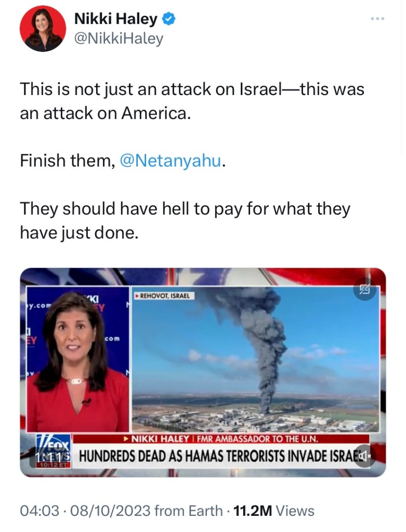Click the Hundreds Dead headline banner
This screenshot has width=406, height=532.
point(221,456)
